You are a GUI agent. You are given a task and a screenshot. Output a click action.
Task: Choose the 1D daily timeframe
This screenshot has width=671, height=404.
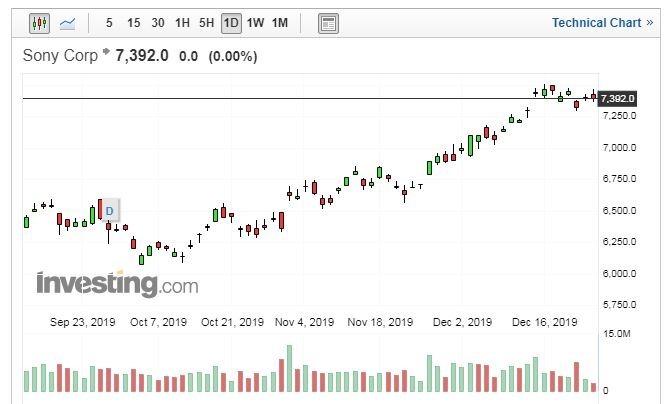pyautogui.click(x=231, y=23)
